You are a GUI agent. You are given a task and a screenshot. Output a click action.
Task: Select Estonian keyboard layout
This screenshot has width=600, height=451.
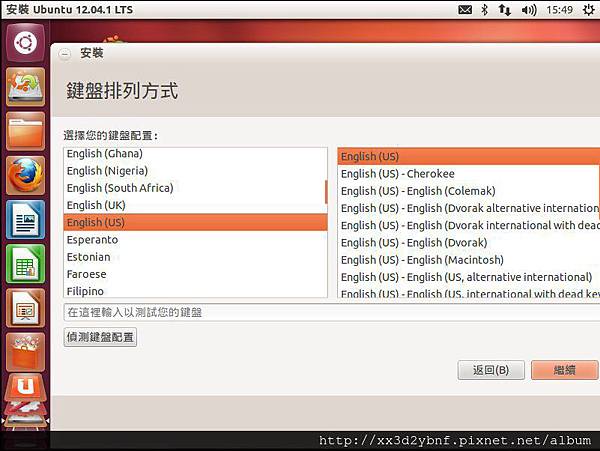[x=196, y=257]
